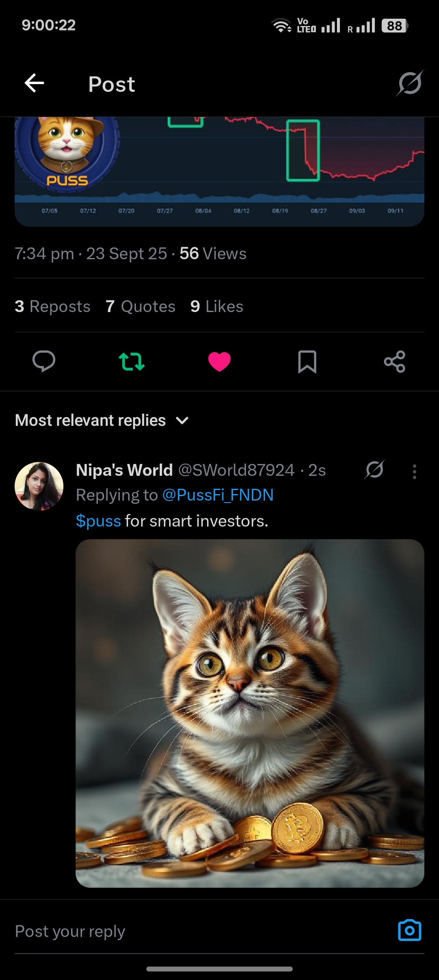Image resolution: width=439 pixels, height=980 pixels.
Task: Open the @PussFi_FNDN mention link
Action: [218, 495]
